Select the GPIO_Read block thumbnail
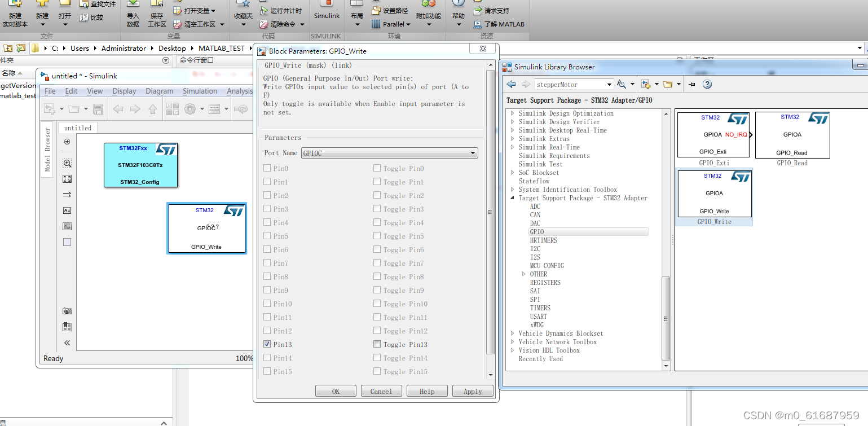This screenshot has width=868, height=426. click(792, 135)
